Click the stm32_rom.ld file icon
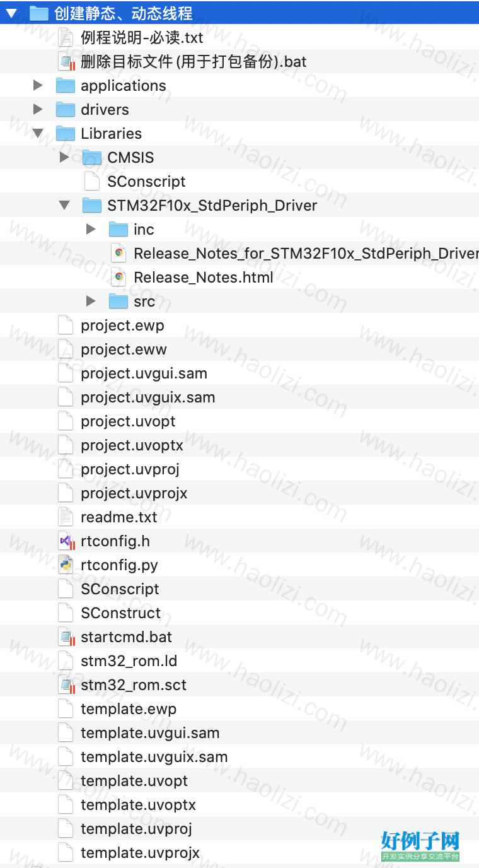 (x=66, y=660)
